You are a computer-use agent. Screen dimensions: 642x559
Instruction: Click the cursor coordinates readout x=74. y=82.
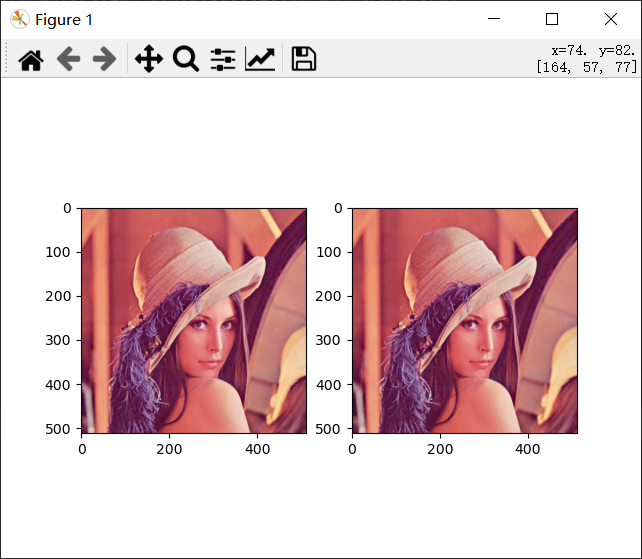click(x=593, y=50)
